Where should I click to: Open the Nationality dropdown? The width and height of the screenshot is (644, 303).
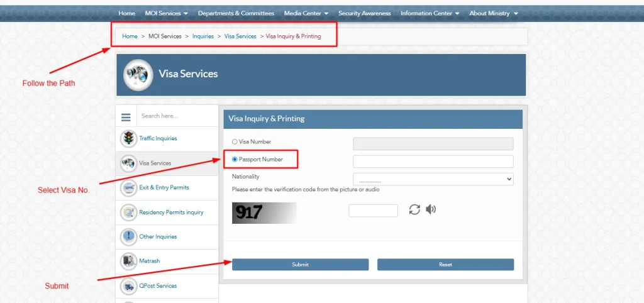[433, 179]
